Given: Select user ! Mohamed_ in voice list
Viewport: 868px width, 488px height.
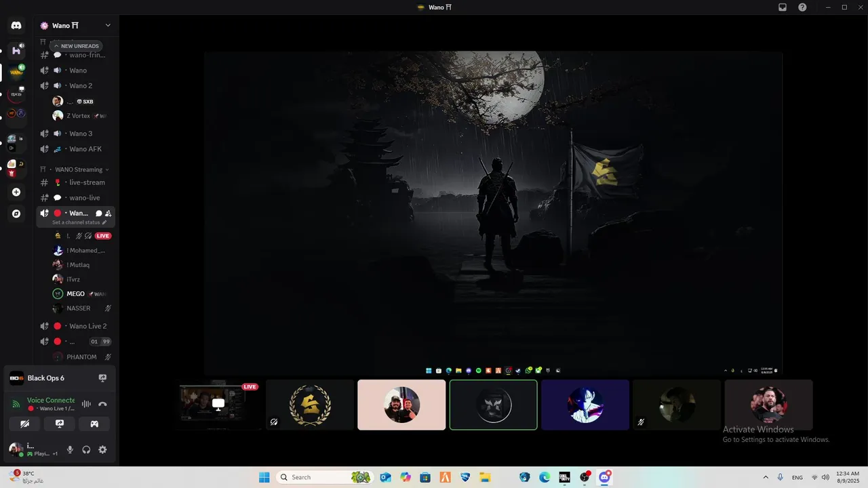Looking at the screenshot, I should 80,250.
